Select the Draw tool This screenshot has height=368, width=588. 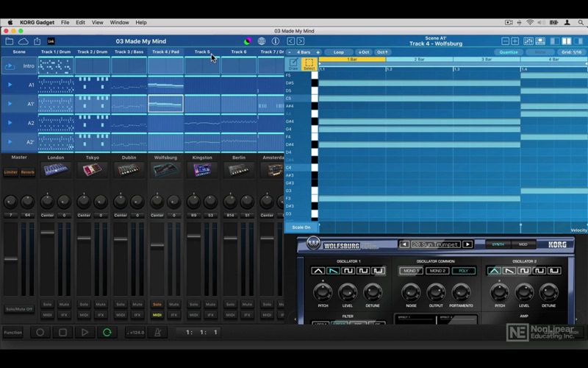[x=293, y=64]
